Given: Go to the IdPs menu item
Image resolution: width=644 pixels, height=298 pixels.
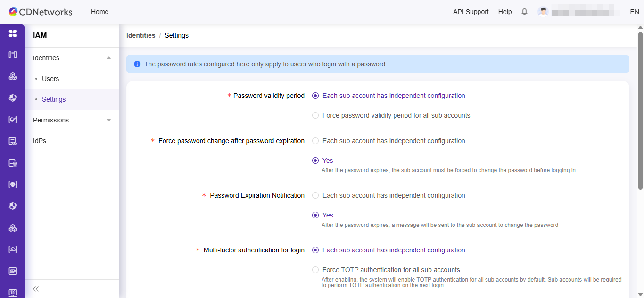Looking at the screenshot, I should coord(40,141).
